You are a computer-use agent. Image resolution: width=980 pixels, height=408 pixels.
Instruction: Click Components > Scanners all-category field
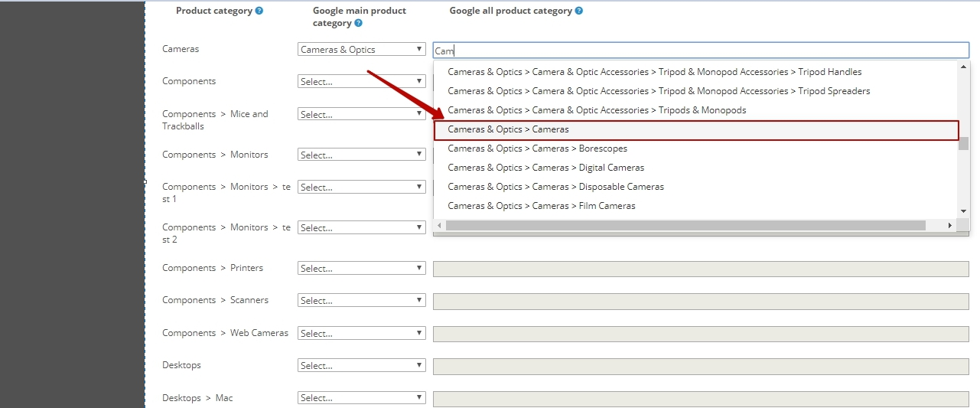click(700, 301)
